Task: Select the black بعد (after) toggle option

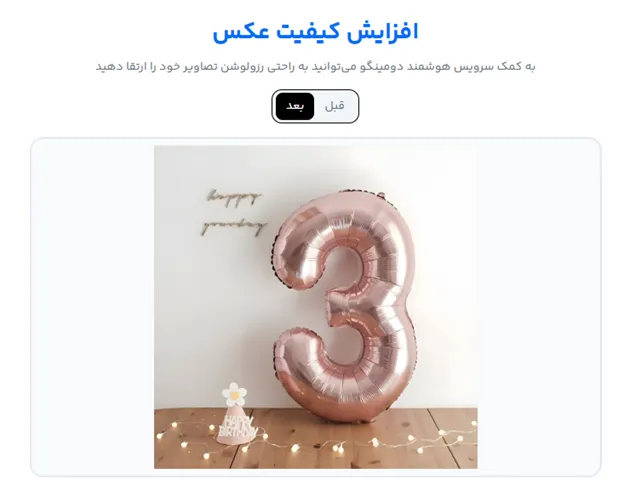Action: tap(295, 106)
